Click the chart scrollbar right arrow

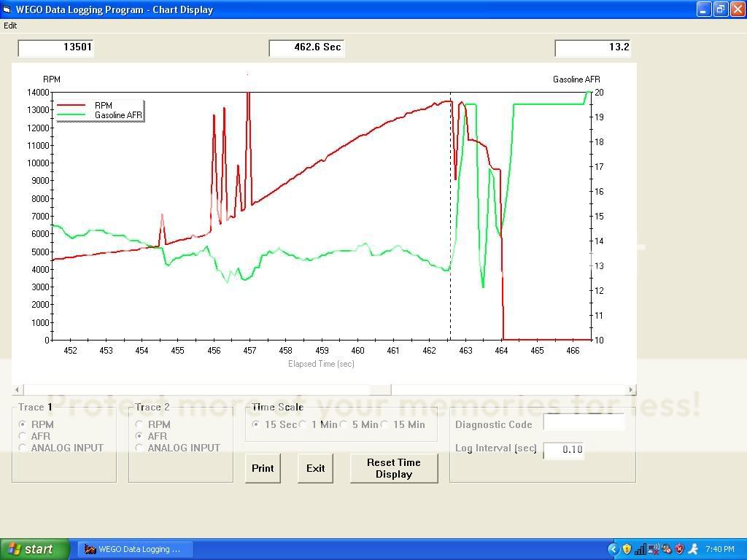tap(631, 389)
